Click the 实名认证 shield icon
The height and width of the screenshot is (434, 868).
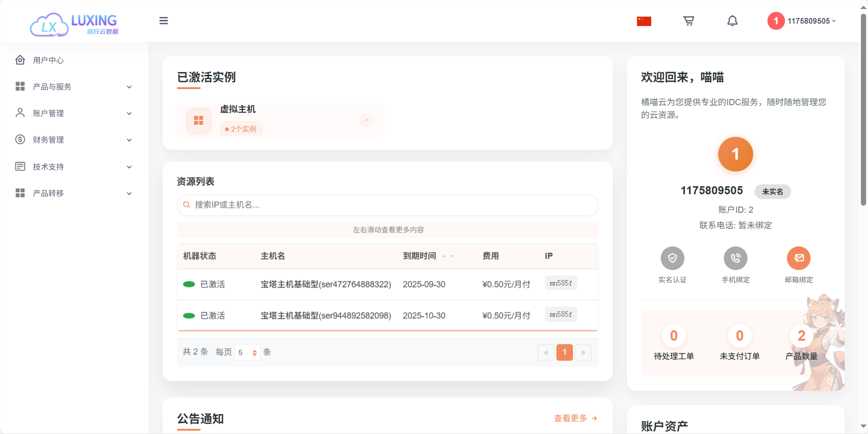coord(672,258)
